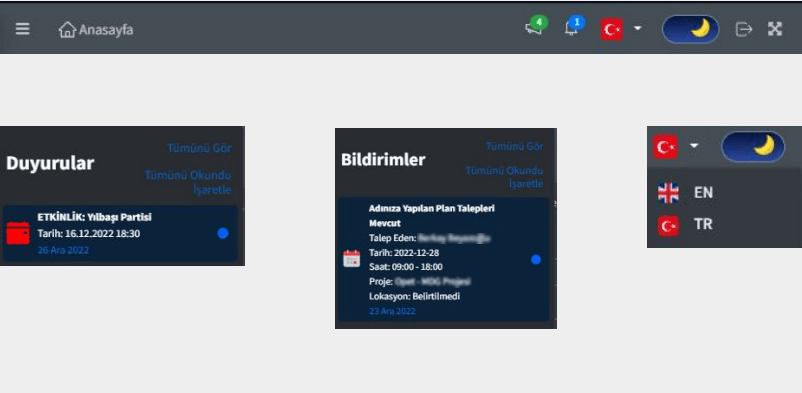
Task: Open notifications bell icon with badge 1
Action: (x=572, y=28)
